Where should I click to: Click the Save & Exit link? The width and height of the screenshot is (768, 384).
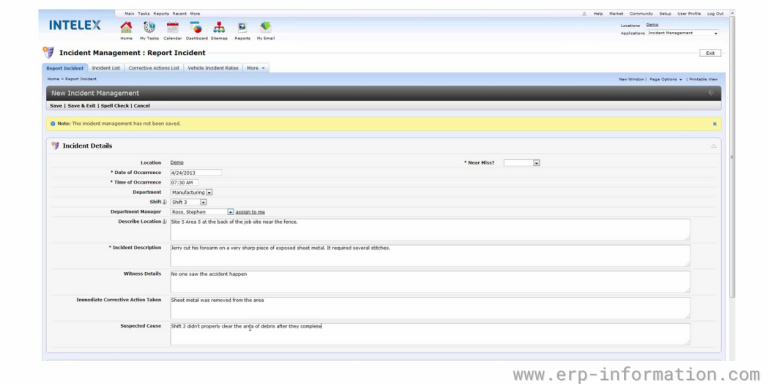[81, 106]
